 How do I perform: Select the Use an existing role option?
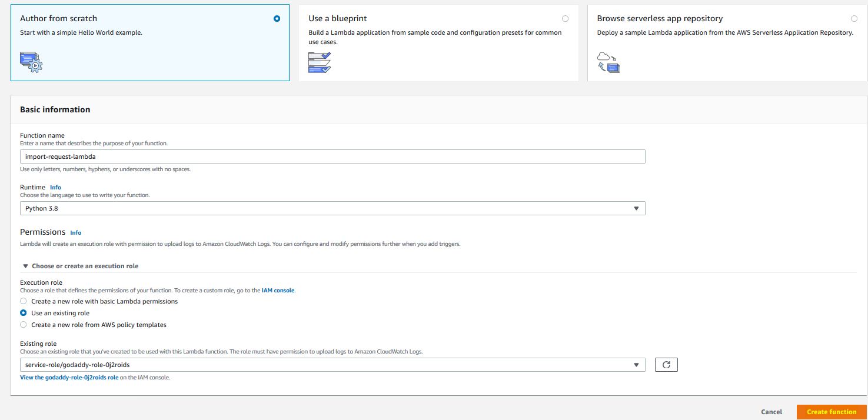pyautogui.click(x=24, y=313)
